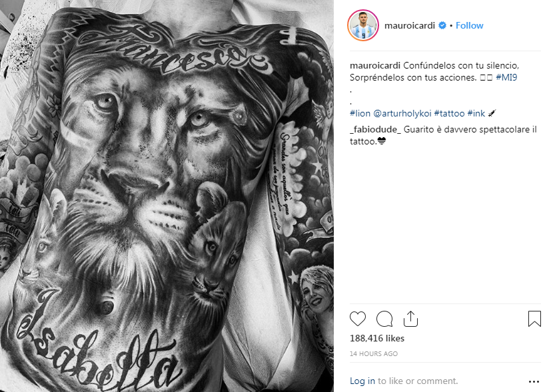Share the post using the share icon

pos(410,319)
